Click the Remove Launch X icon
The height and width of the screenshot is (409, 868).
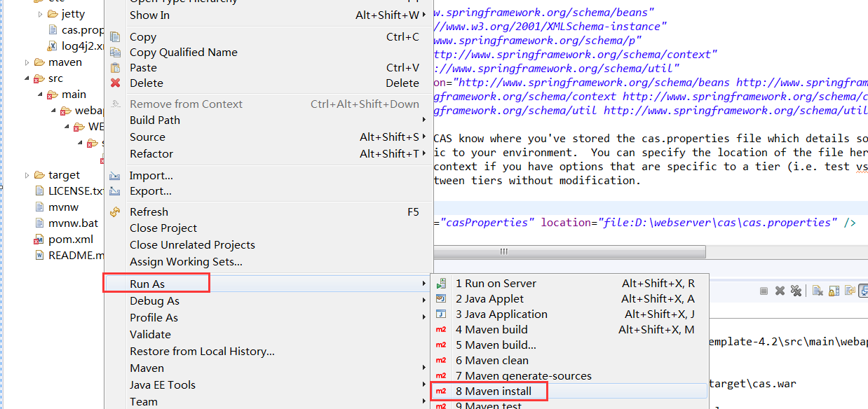pyautogui.click(x=780, y=291)
